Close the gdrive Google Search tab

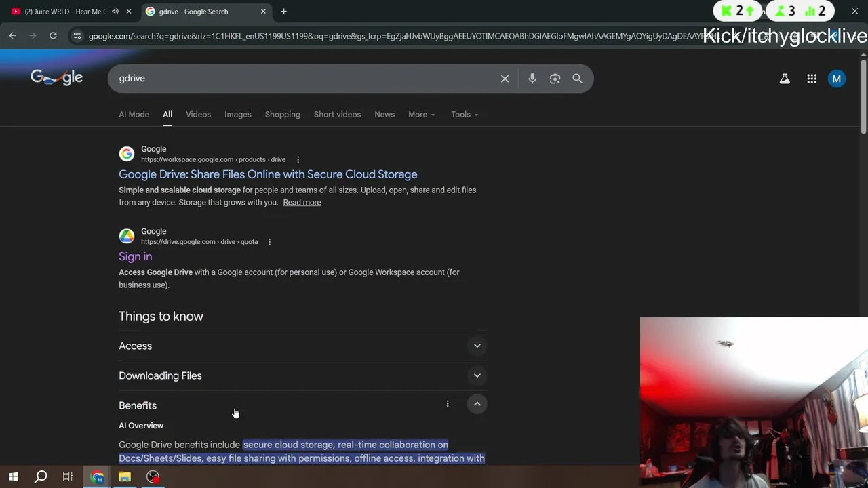tap(263, 12)
